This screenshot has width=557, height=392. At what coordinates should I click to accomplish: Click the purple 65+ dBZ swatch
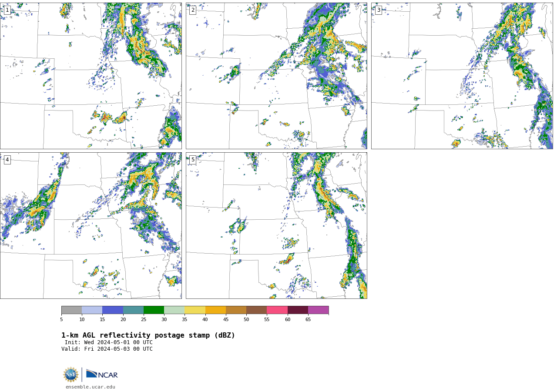tap(318, 310)
